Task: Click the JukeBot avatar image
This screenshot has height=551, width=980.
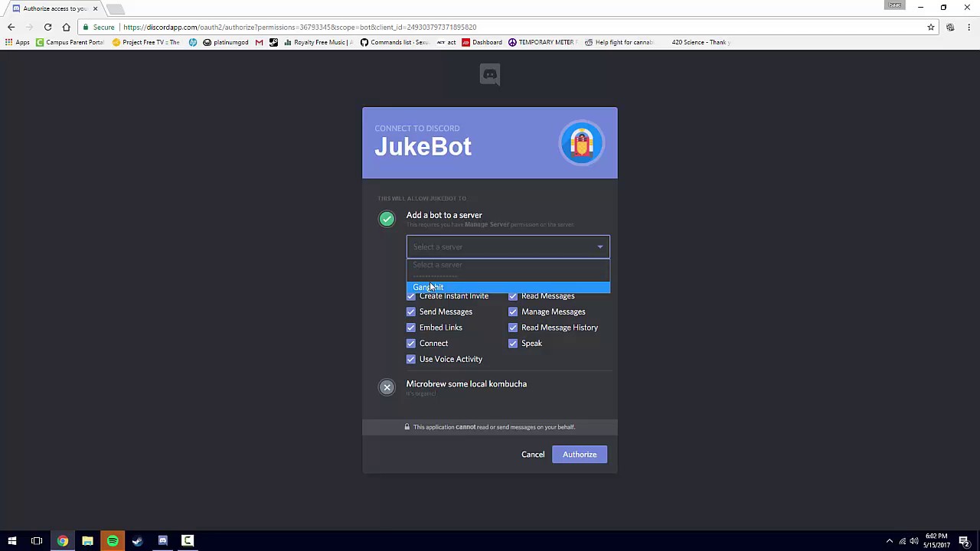Action: point(582,143)
